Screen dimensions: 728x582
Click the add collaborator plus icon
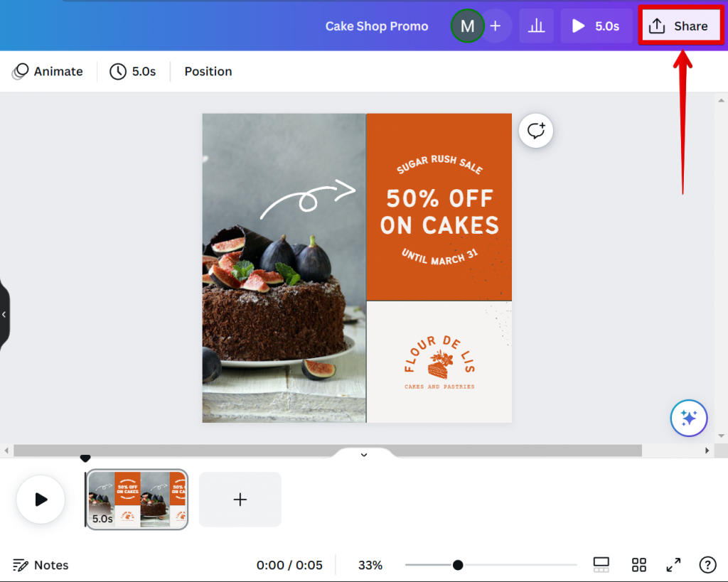tap(495, 26)
